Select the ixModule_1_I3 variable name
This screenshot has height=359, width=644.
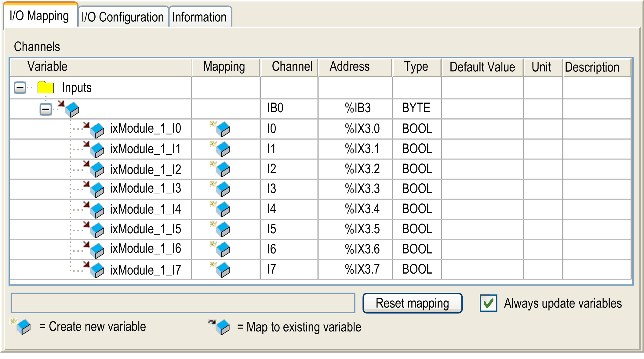pyautogui.click(x=146, y=188)
